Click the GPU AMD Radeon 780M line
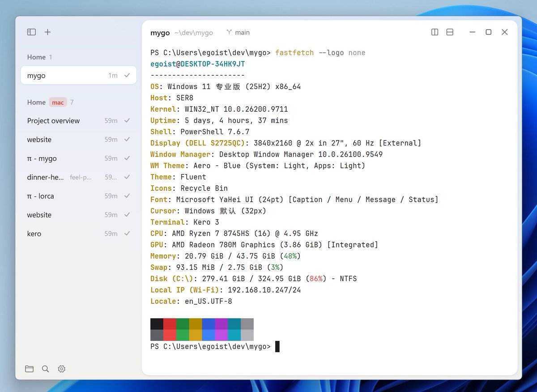Screen dimensions: 537x392 264,245
